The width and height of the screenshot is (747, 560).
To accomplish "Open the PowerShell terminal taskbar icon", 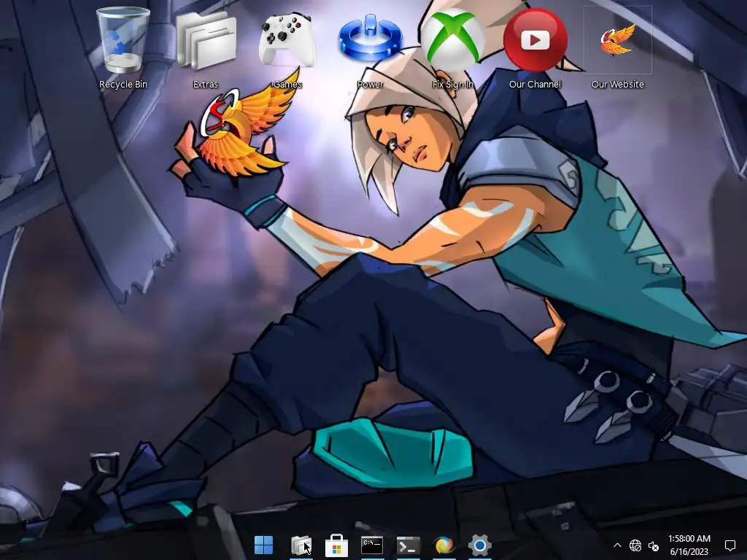I will click(x=409, y=545).
